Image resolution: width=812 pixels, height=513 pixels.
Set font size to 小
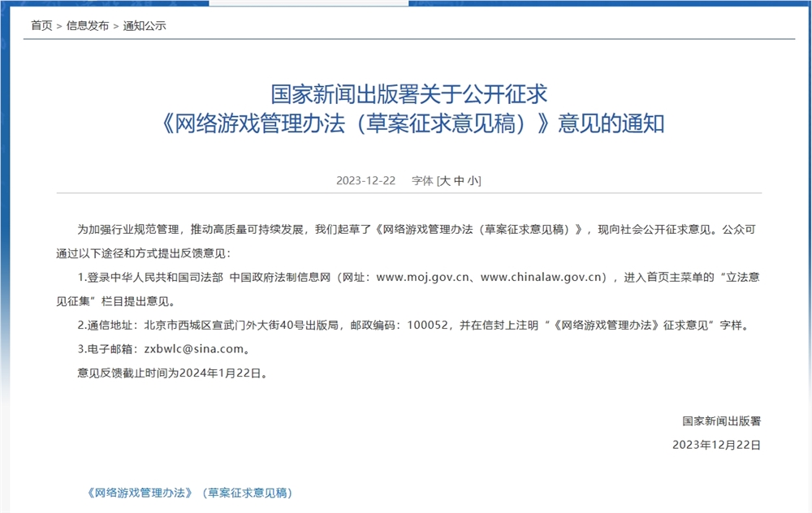click(473, 181)
